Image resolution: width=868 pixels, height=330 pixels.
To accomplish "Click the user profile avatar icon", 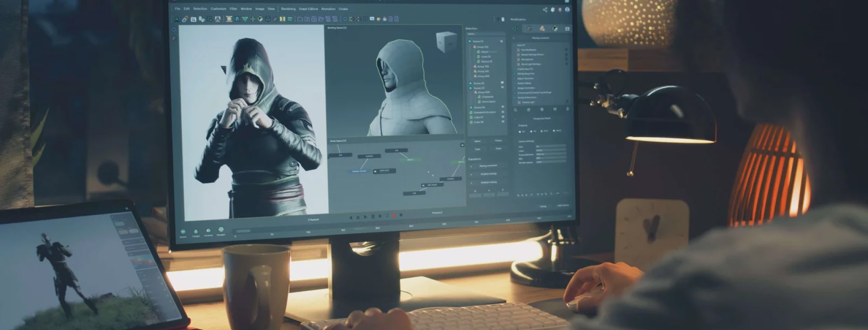I will (x=567, y=9).
